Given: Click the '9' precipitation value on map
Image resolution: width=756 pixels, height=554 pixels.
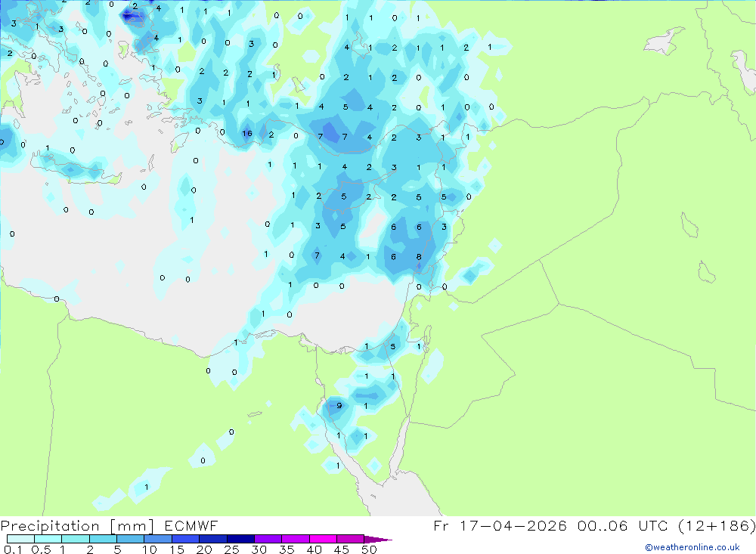Looking at the screenshot, I should tap(339, 406).
